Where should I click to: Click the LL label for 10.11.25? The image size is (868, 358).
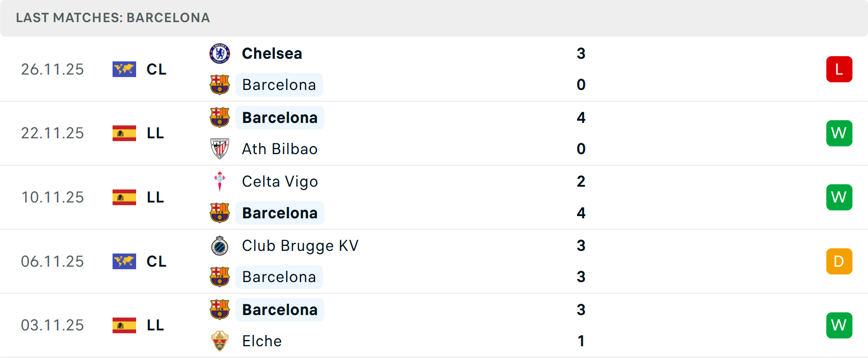(156, 197)
